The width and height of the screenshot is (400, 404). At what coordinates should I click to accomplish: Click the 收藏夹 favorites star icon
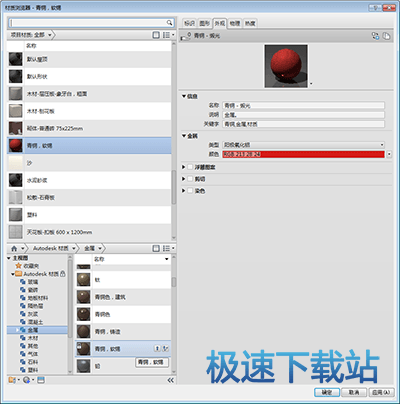pos(19,266)
